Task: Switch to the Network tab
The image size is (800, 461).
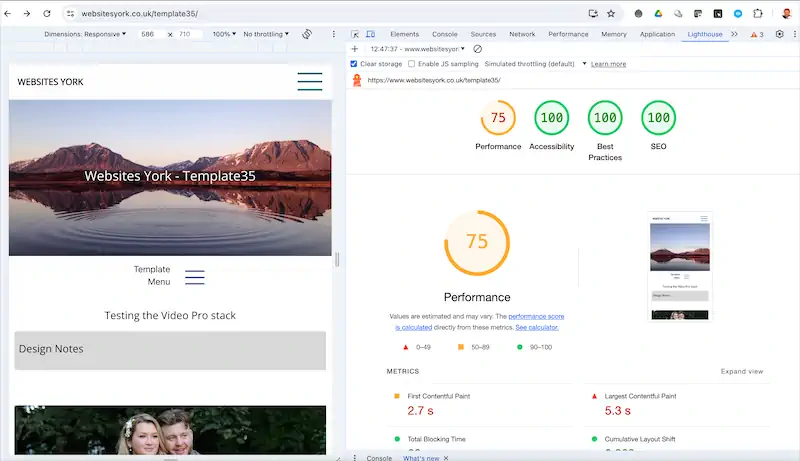Action: 522,34
